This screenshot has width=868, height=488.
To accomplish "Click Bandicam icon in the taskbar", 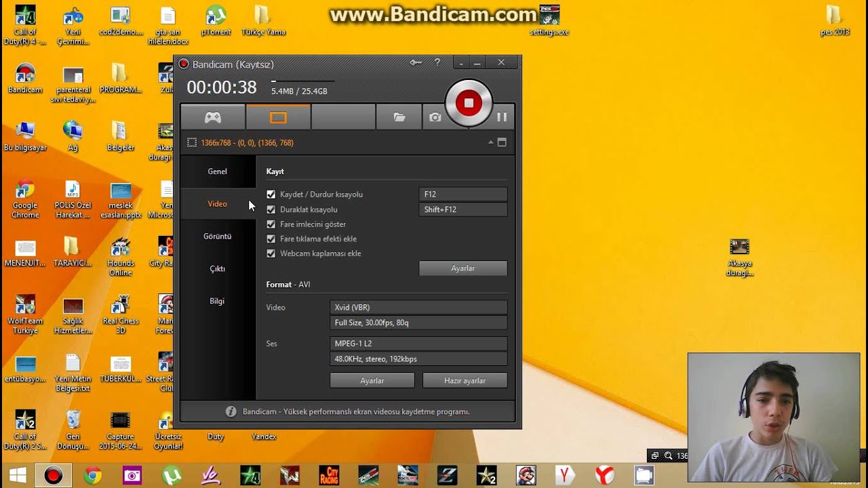I will click(53, 475).
